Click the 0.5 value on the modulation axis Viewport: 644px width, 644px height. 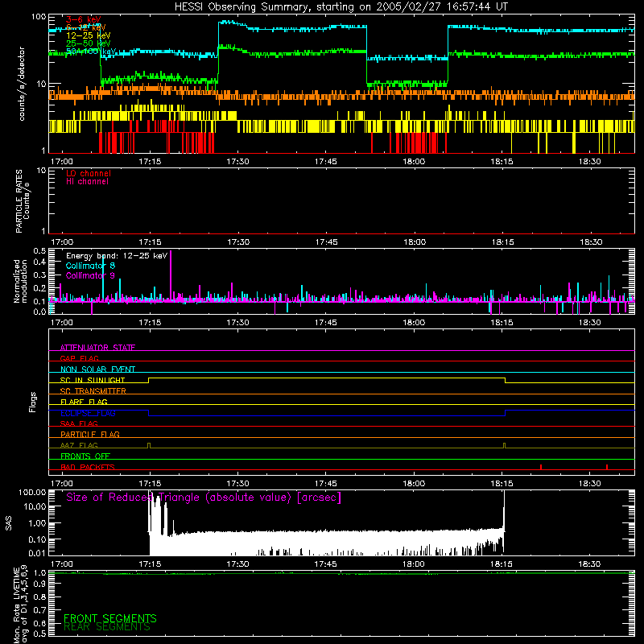coord(39,250)
